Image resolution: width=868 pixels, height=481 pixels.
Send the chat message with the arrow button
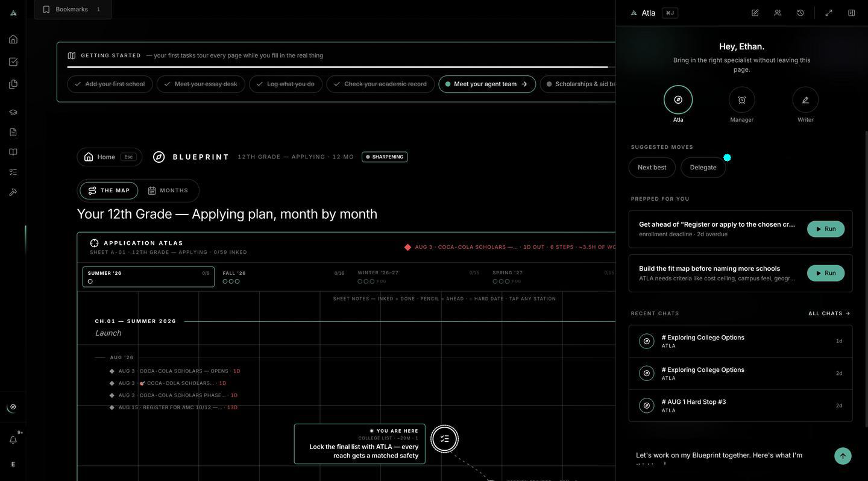pyautogui.click(x=843, y=456)
